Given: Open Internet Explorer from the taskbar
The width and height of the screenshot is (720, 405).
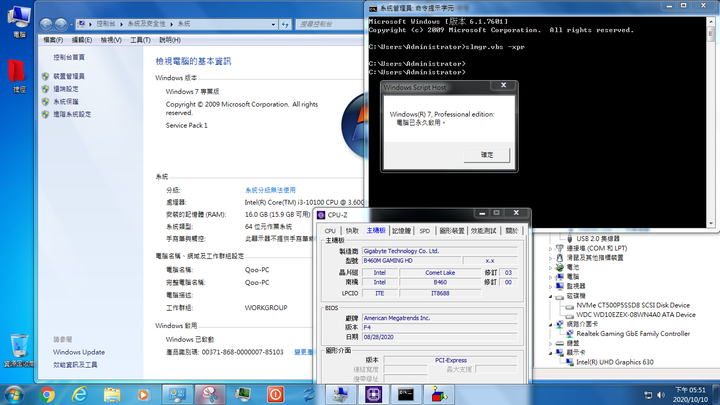Looking at the screenshot, I should [79, 394].
